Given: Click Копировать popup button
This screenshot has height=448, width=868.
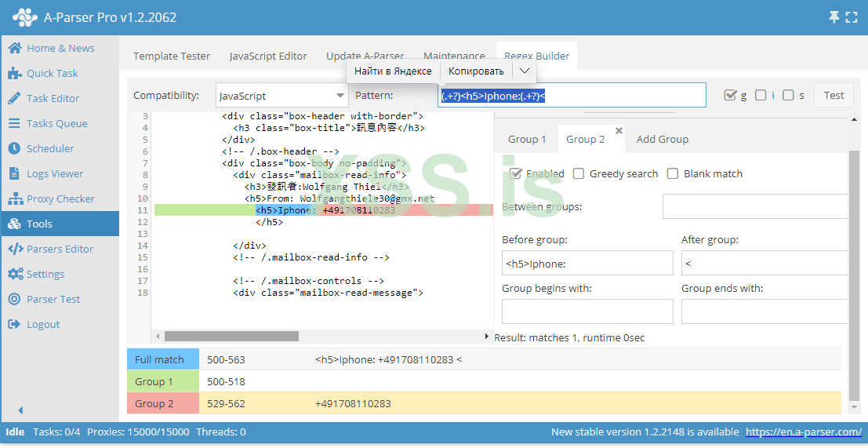Looking at the screenshot, I should pyautogui.click(x=476, y=71).
